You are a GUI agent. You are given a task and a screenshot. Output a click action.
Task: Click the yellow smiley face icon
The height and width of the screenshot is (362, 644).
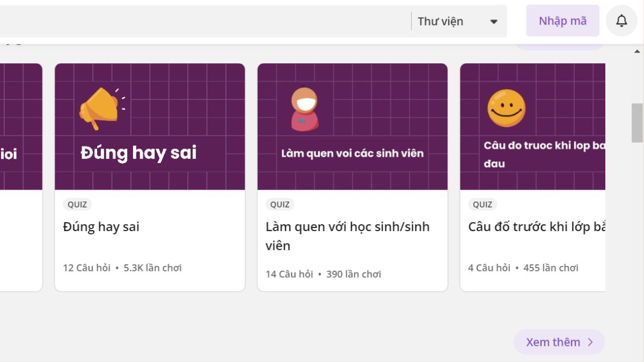coord(506,108)
